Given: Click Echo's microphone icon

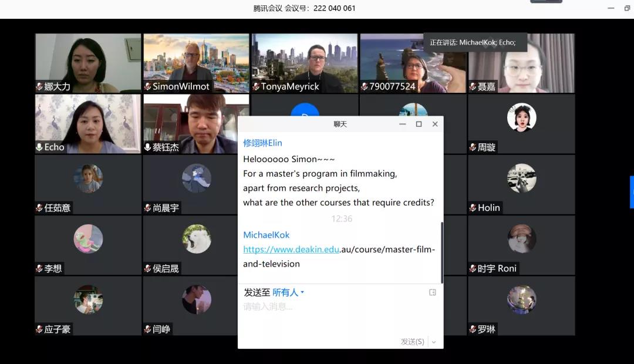Looking at the screenshot, I should [x=39, y=147].
